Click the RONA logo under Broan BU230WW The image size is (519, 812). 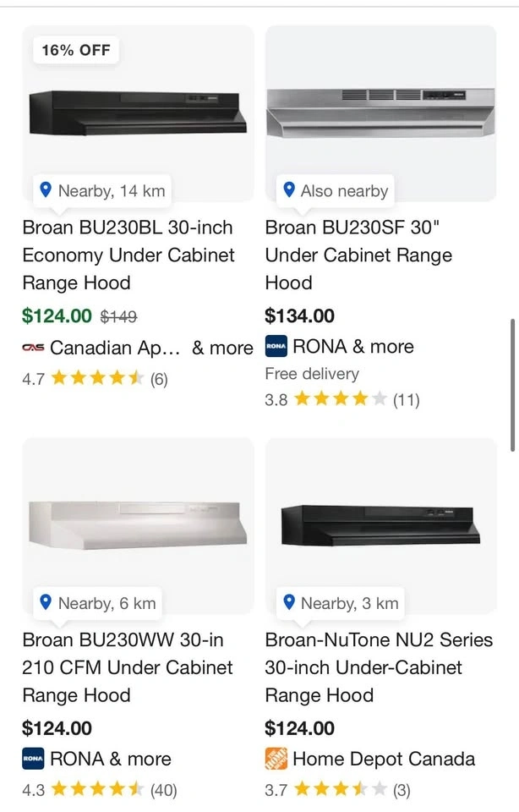pyautogui.click(x=33, y=759)
